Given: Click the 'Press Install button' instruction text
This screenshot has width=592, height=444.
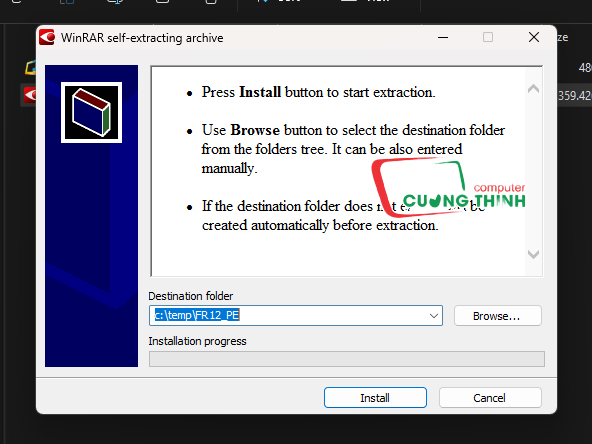Looking at the screenshot, I should click(x=318, y=92).
